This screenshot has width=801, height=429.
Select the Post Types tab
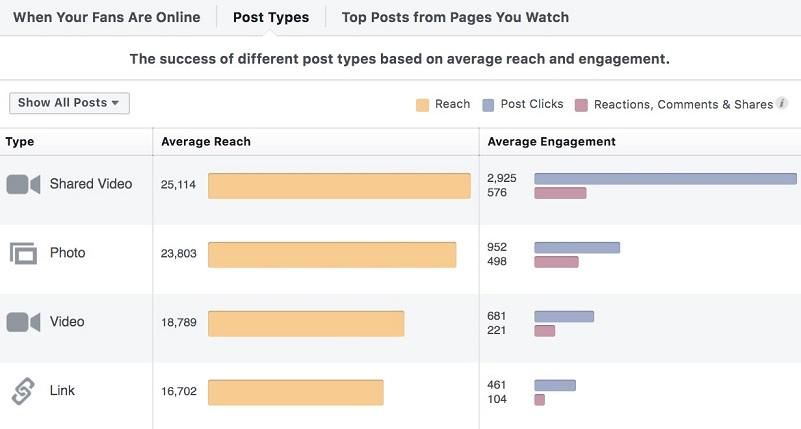[x=271, y=17]
